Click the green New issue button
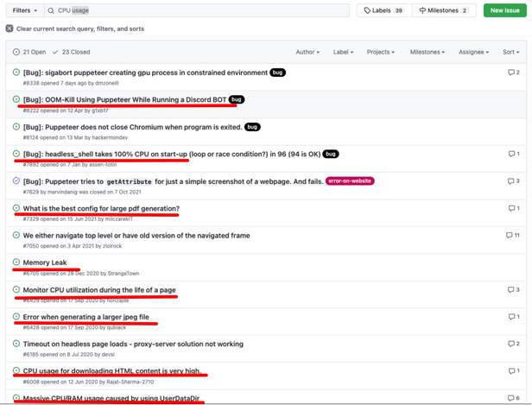 (503, 10)
